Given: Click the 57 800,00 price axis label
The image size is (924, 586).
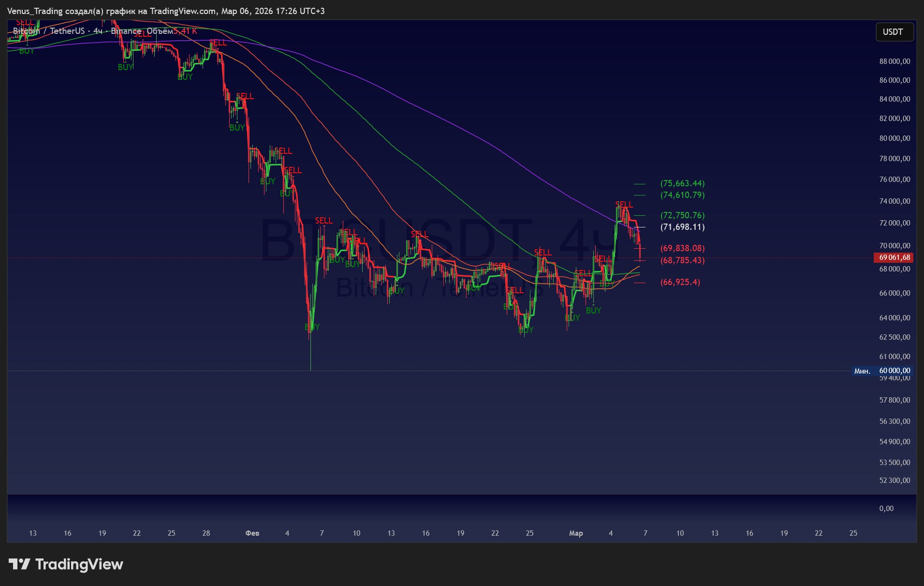Looking at the screenshot, I should pyautogui.click(x=895, y=400).
